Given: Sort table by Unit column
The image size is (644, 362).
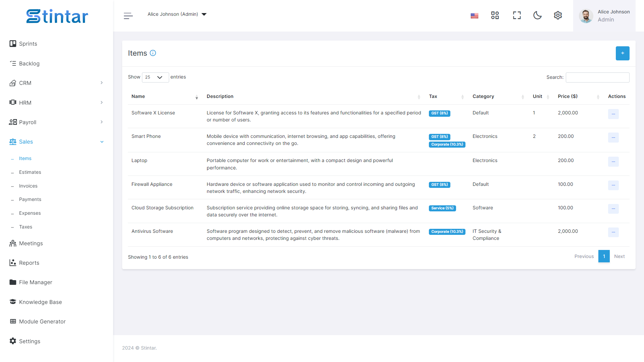Looking at the screenshot, I should (541, 97).
